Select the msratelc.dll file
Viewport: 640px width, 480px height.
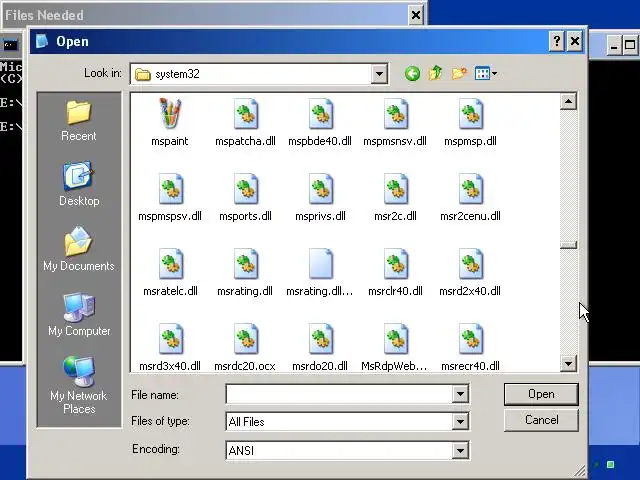[170, 272]
